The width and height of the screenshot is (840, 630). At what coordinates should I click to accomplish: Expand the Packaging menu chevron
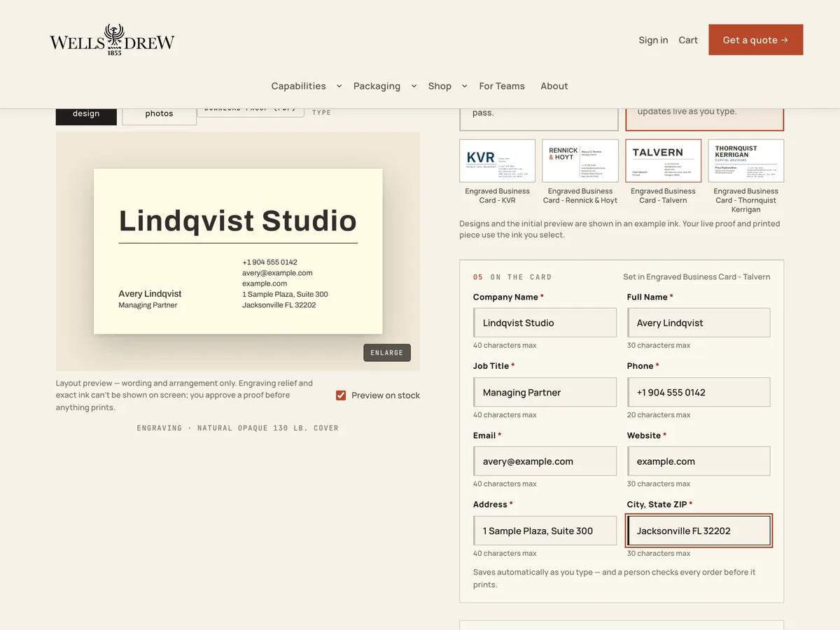coord(414,86)
